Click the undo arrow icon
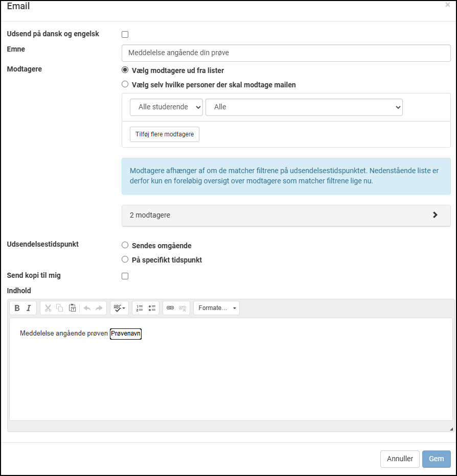Screen dimensions: 457x476 [87, 308]
